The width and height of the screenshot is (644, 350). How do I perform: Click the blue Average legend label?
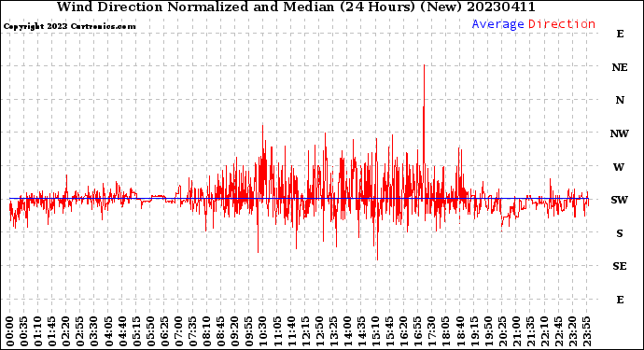497,24
